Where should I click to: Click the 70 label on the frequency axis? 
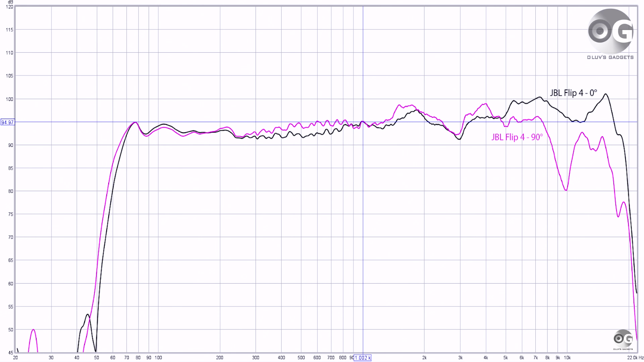pos(126,358)
